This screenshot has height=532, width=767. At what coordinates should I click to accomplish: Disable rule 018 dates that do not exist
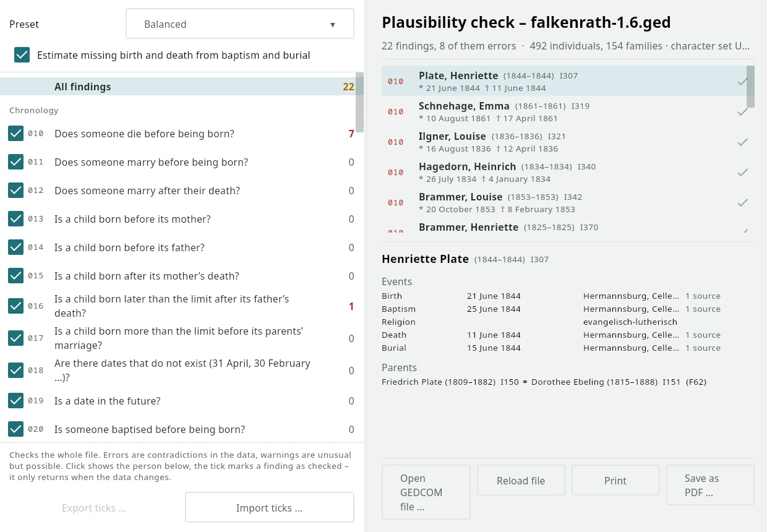[x=16, y=370]
